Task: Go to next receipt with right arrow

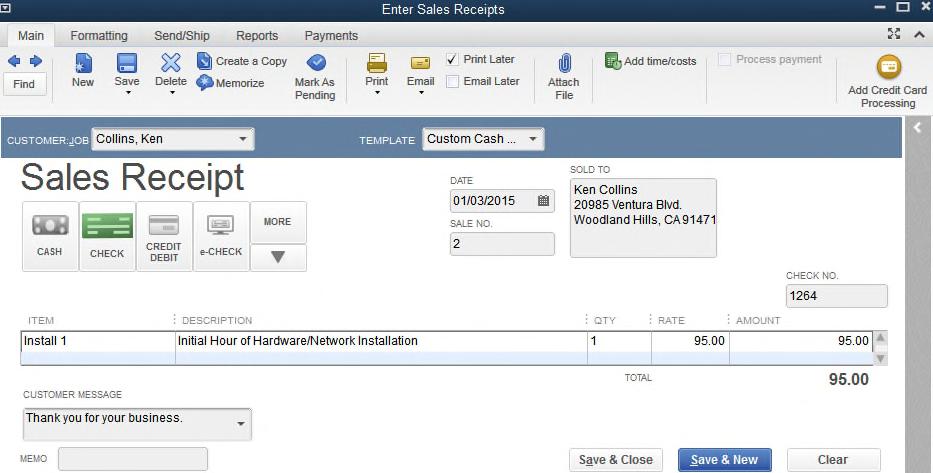Action: 36,61
